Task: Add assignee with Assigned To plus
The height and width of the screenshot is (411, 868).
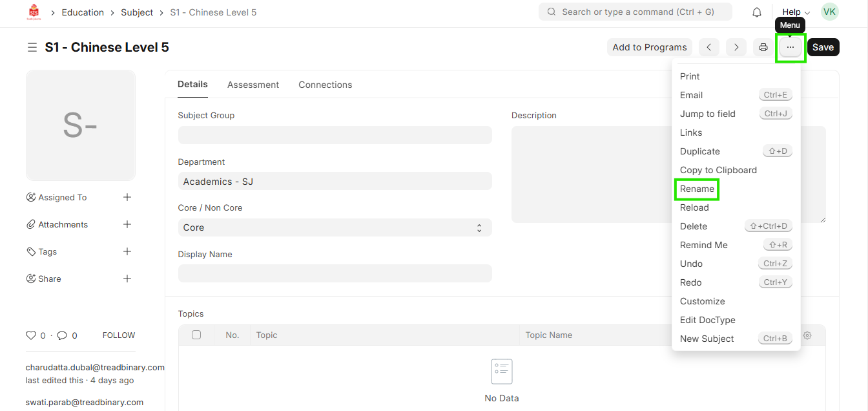Action: click(x=127, y=197)
